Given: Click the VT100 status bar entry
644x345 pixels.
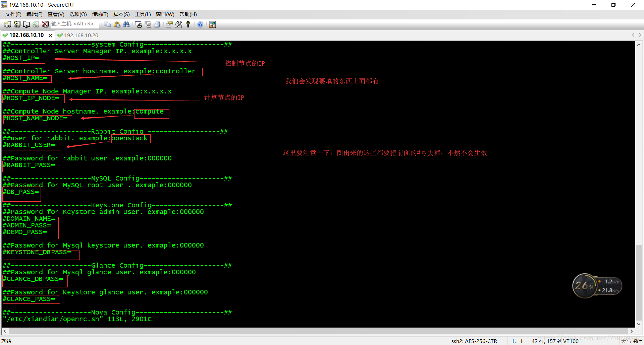Looking at the screenshot, I should pos(571,341).
